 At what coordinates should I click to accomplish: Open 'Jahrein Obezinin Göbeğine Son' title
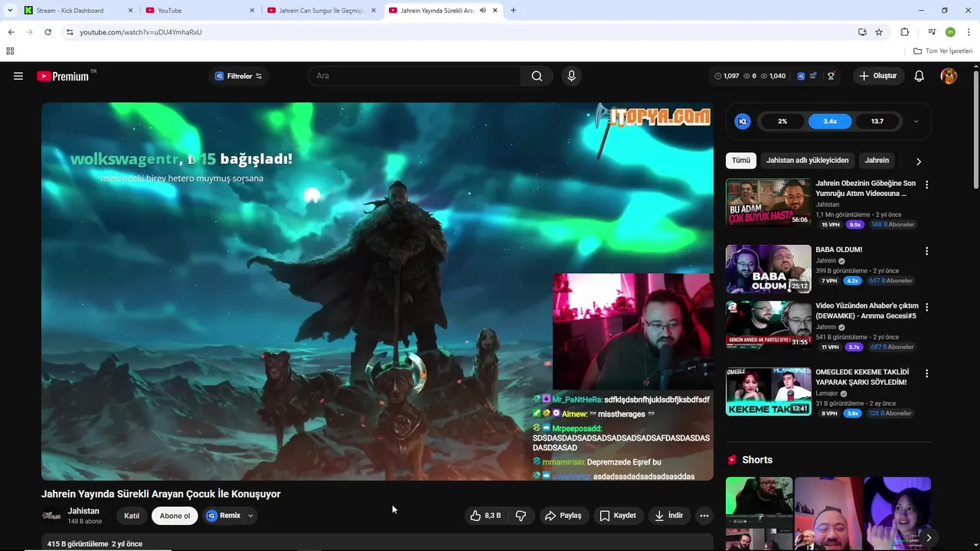pyautogui.click(x=865, y=188)
